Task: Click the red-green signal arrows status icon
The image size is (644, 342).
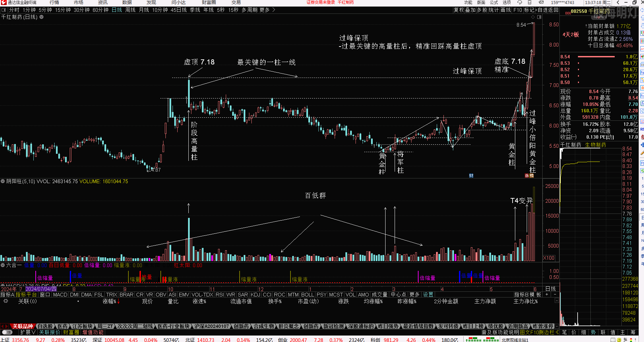Action: [631, 340]
